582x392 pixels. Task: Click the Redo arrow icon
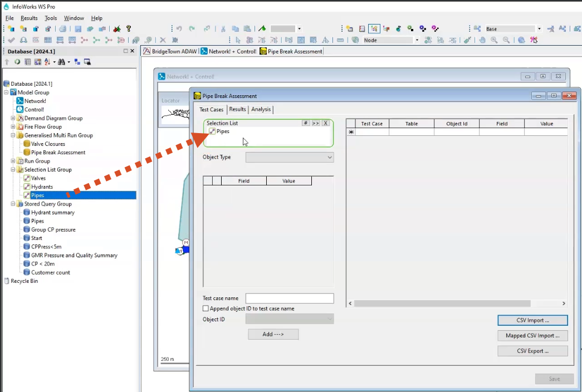(192, 28)
